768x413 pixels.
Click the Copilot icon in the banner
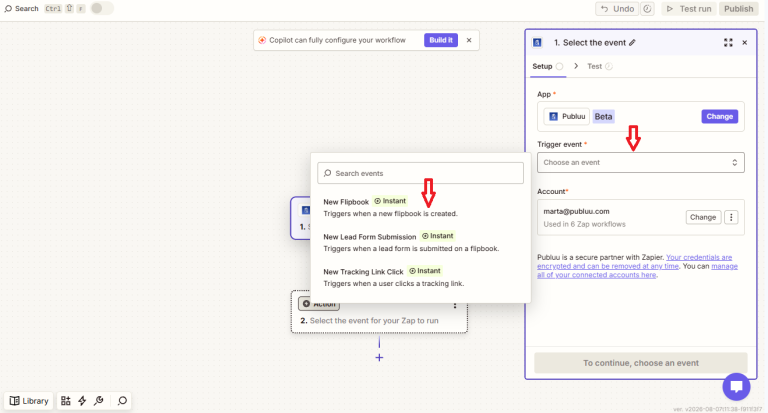coord(262,40)
